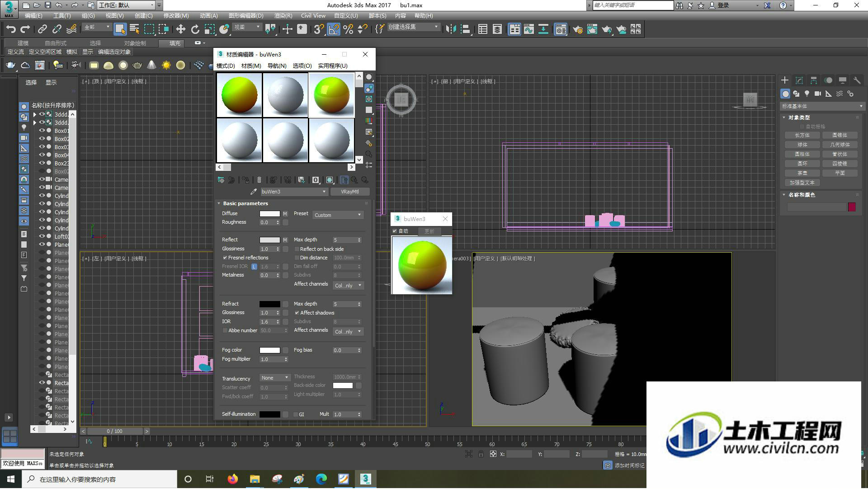The height and width of the screenshot is (489, 868).
Task: Select the third green material sample slot
Action: 331,95
